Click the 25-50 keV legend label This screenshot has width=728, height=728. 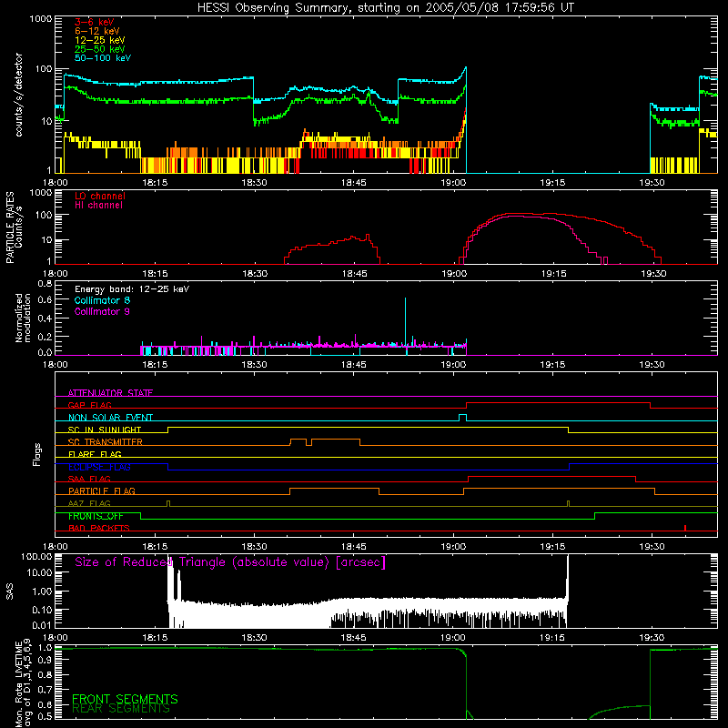(x=100, y=49)
